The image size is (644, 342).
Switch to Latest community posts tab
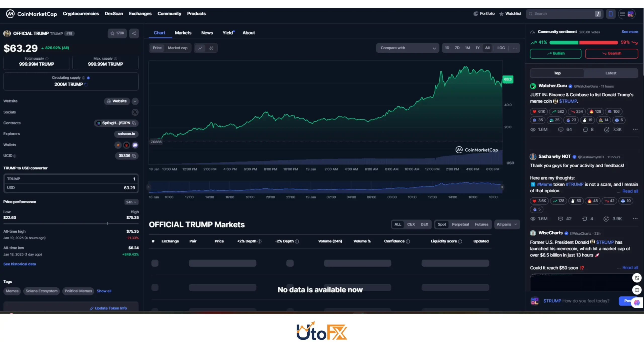tap(611, 73)
